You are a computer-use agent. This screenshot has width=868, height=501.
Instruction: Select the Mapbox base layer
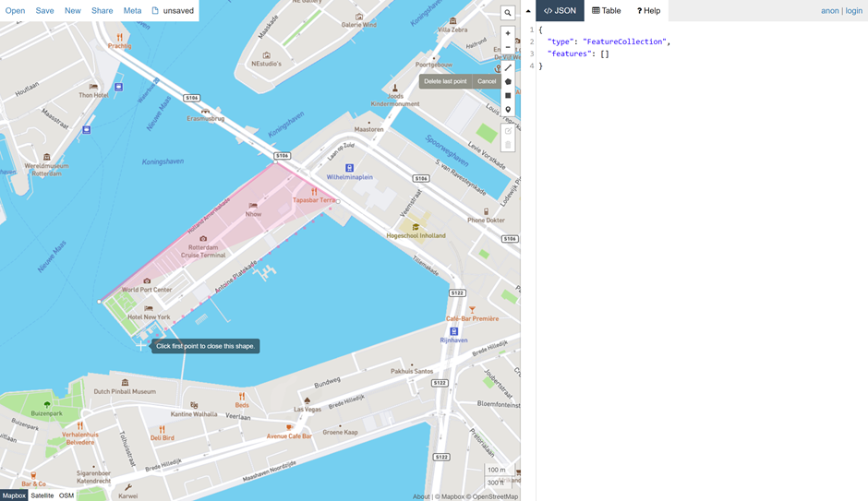pos(14,495)
